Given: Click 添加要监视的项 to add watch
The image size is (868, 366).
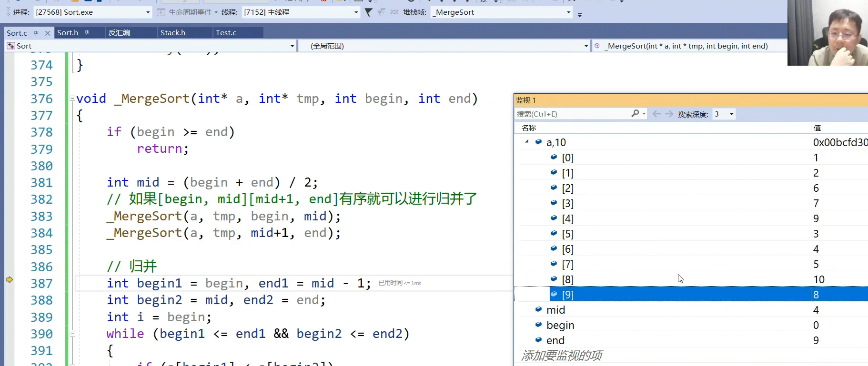Looking at the screenshot, I should click(x=562, y=356).
